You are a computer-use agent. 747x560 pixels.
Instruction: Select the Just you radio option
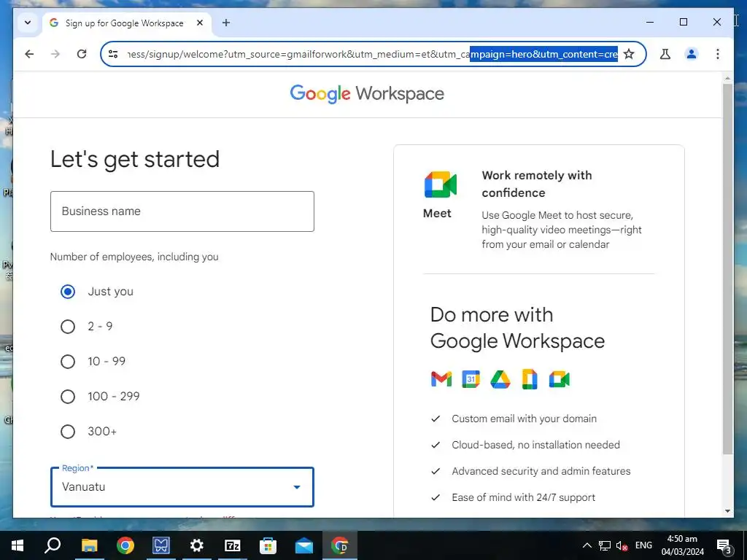pos(68,292)
